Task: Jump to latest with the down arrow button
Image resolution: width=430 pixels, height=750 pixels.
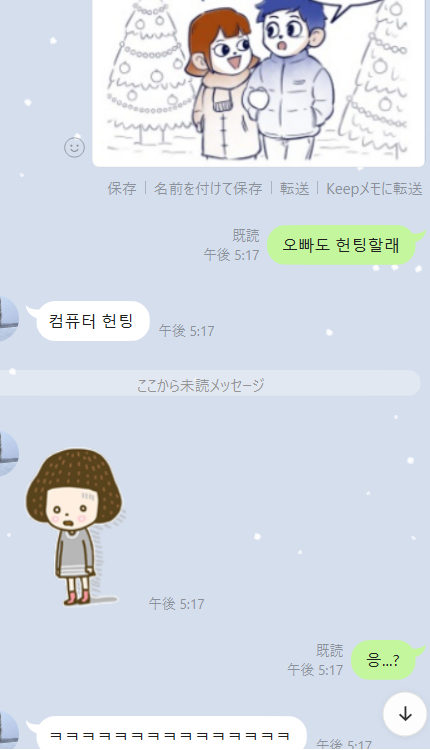Action: [x=405, y=714]
